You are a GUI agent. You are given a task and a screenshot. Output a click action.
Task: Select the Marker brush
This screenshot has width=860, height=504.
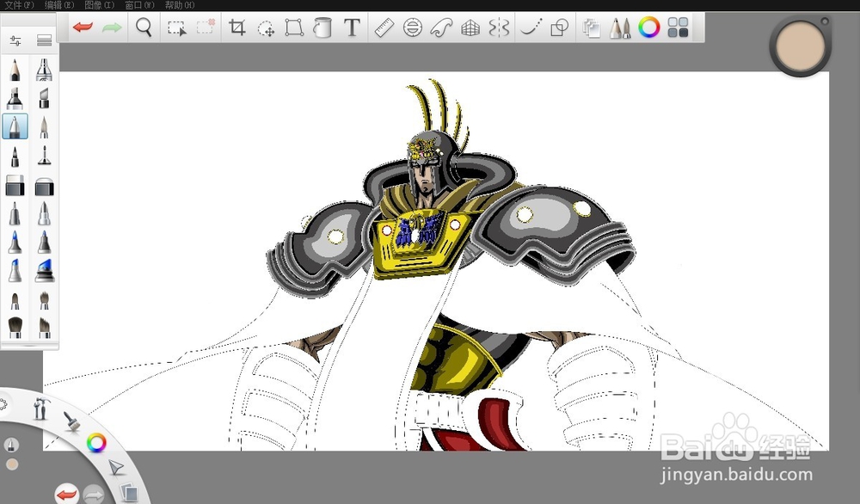[15, 99]
